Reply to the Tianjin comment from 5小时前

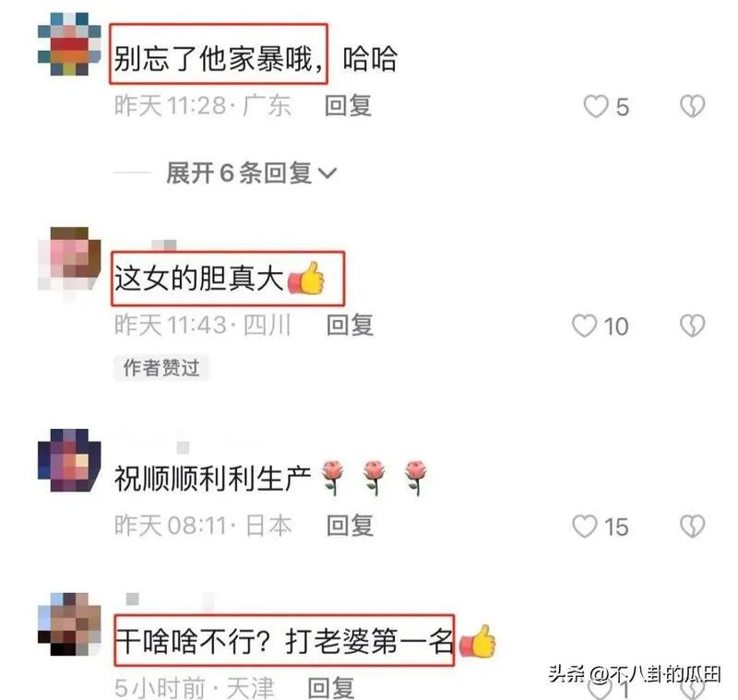331,688
